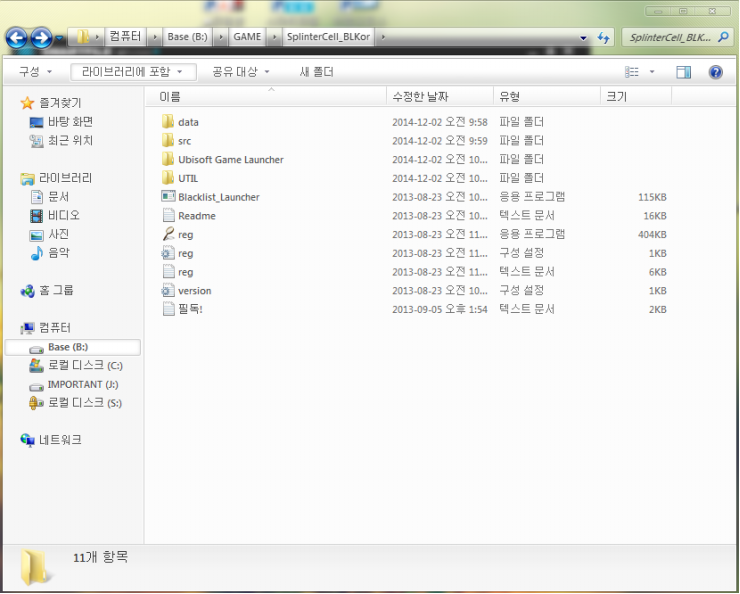The image size is (740, 594).
Task: Select the data folder
Action: pyautogui.click(x=180, y=122)
